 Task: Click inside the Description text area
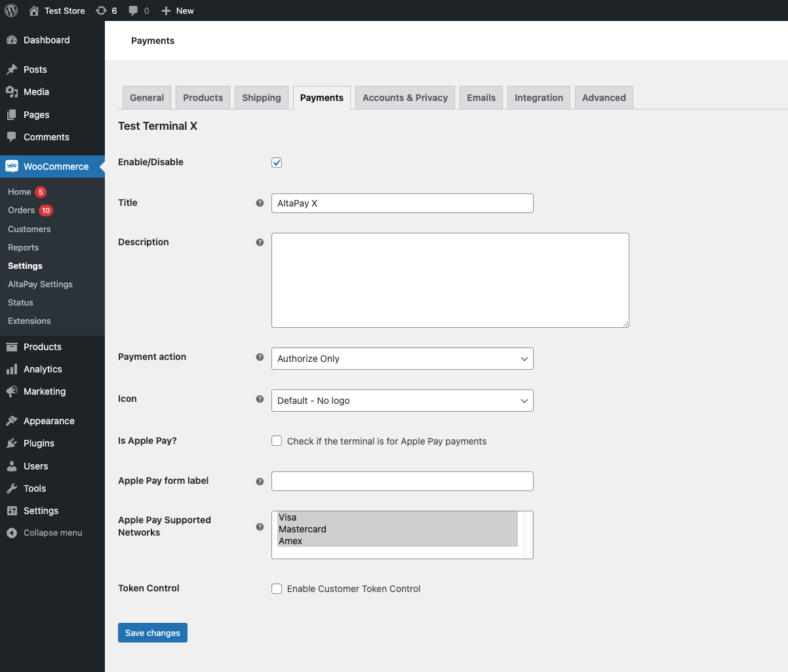450,280
